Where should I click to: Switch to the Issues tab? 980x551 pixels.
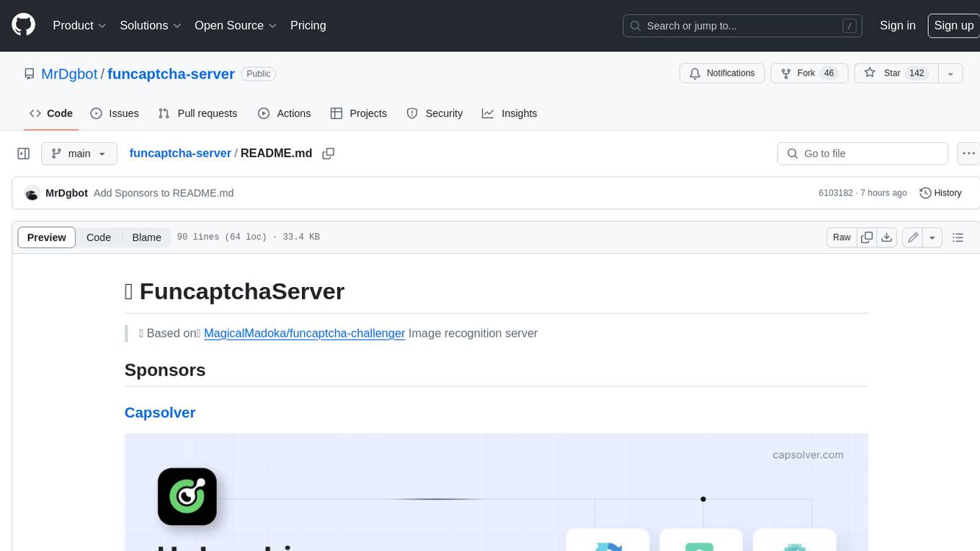[115, 113]
